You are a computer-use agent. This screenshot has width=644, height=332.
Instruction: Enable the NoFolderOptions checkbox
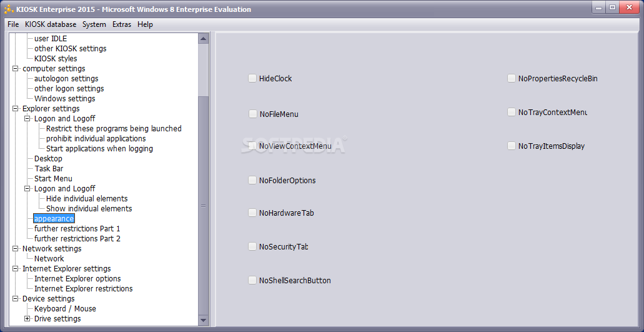(252, 180)
